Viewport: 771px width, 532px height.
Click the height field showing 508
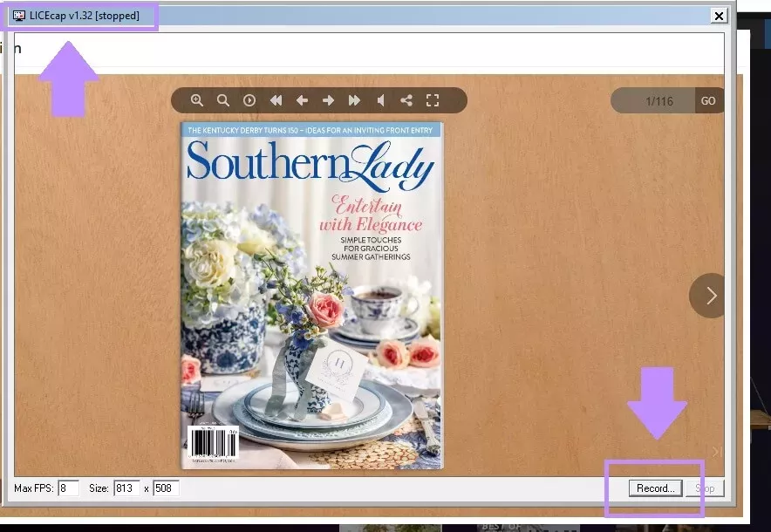[x=167, y=488]
